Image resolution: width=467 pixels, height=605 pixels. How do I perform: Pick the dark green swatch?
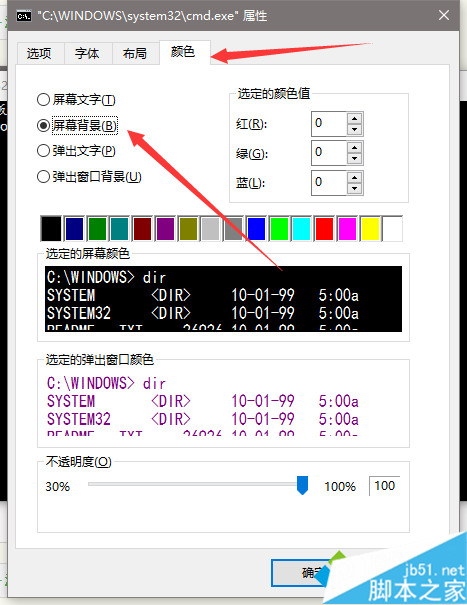[x=97, y=228]
